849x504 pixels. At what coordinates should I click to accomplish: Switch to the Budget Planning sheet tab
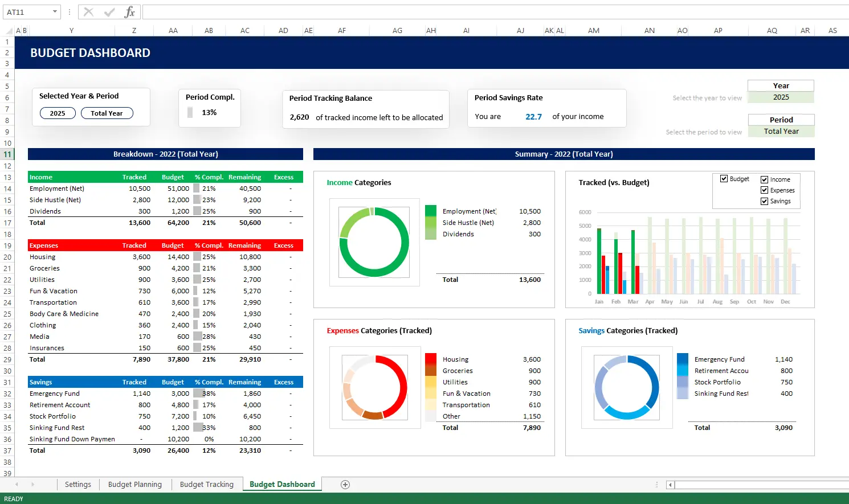135,485
